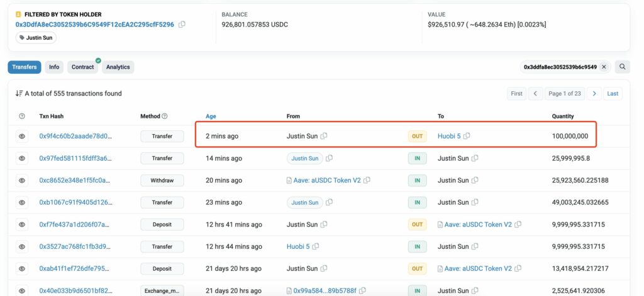Image resolution: width=644 pixels, height=296 pixels.
Task: Clear the 0x3ddfa8ec3052539b6c9549 filter
Action: [x=604, y=67]
